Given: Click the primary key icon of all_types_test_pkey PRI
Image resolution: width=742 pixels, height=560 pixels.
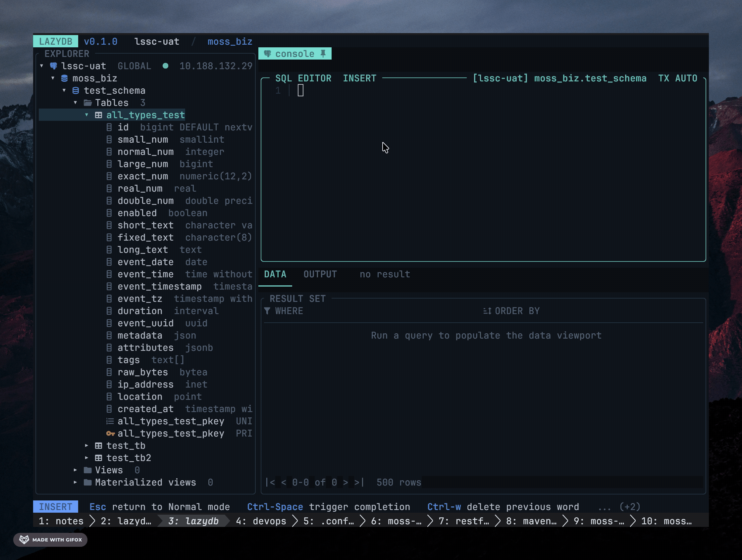Looking at the screenshot, I should pyautogui.click(x=110, y=433).
